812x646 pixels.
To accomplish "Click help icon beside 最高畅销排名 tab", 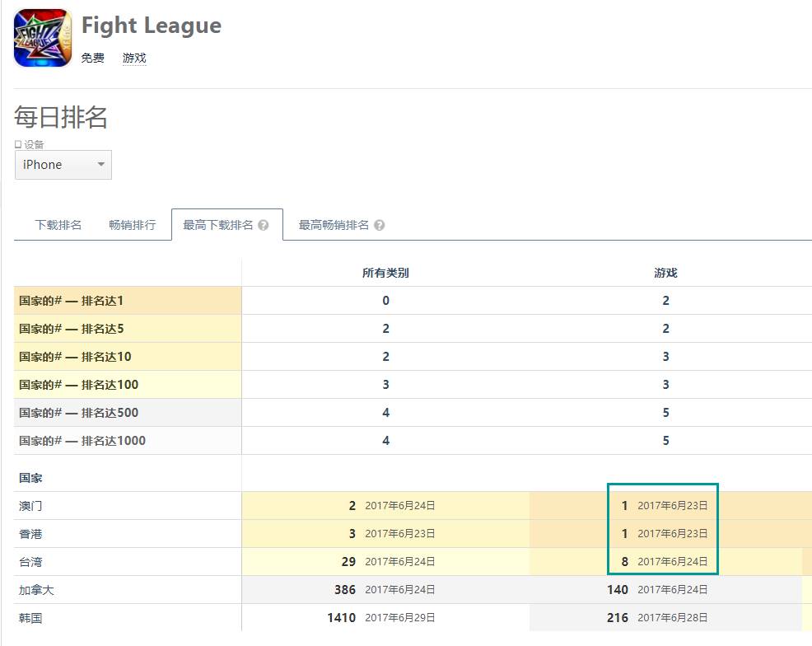I will (379, 225).
